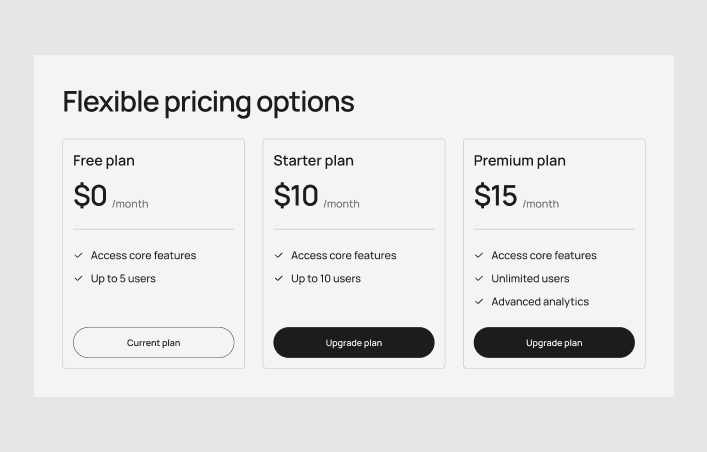Click checkmark icon next to Up to 5 users

point(79,279)
